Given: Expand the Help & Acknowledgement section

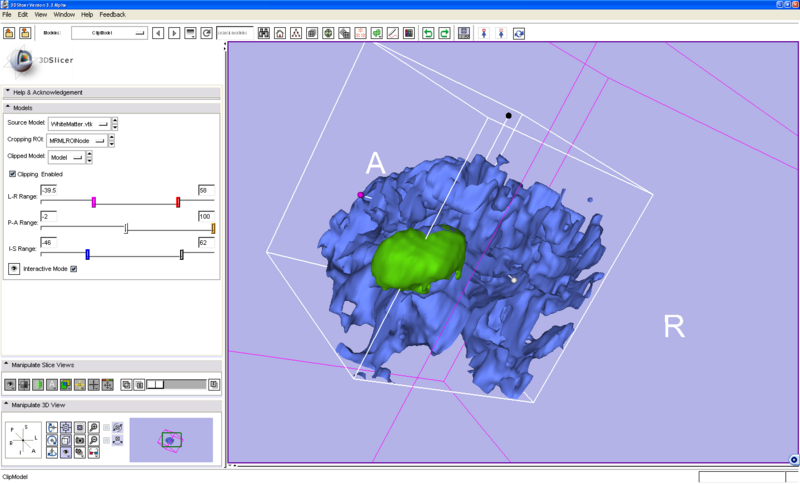Looking at the screenshot, I should pyautogui.click(x=47, y=92).
